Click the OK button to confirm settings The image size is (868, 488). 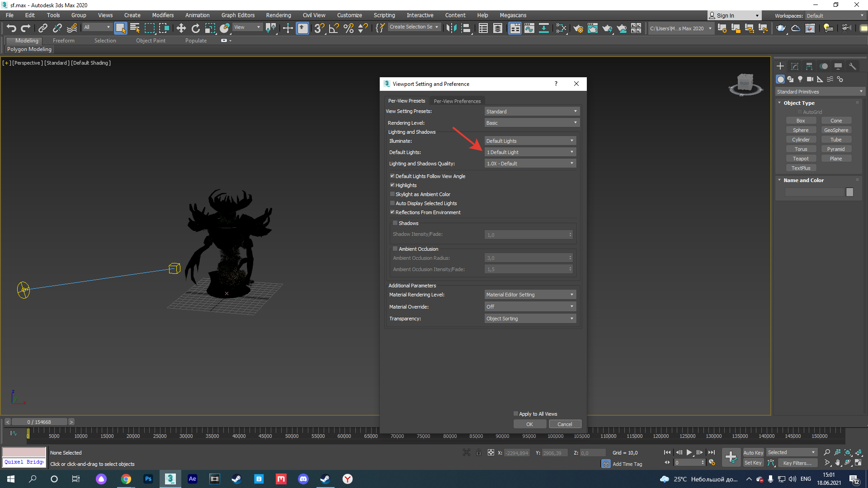click(528, 424)
